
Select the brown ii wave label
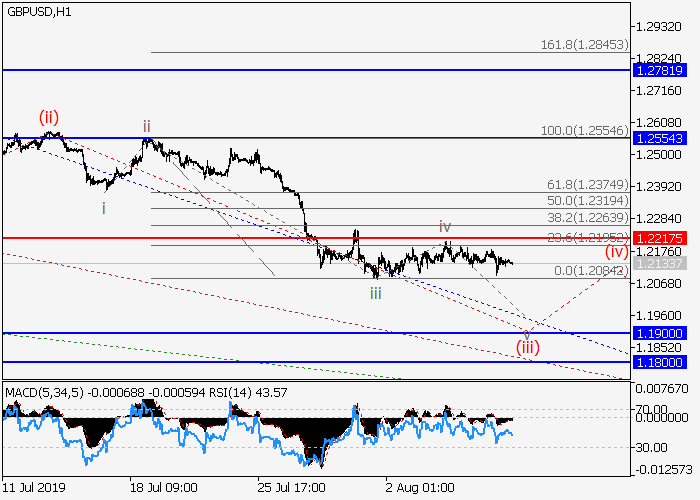click(146, 126)
